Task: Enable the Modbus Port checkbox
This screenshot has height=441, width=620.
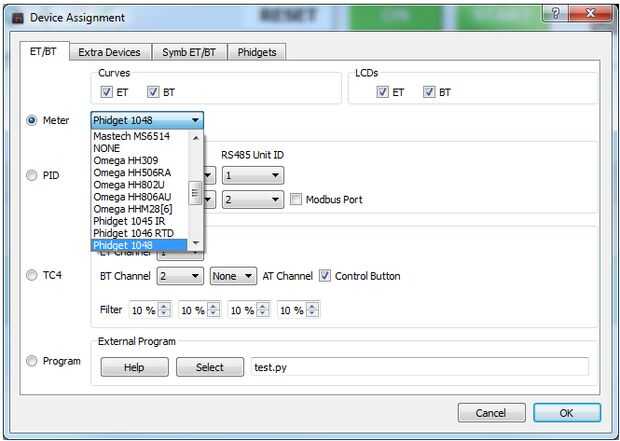Action: (x=296, y=199)
